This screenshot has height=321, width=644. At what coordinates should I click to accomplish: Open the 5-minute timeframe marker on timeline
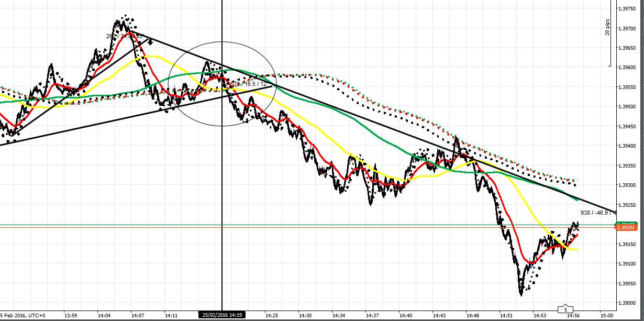tap(564, 309)
